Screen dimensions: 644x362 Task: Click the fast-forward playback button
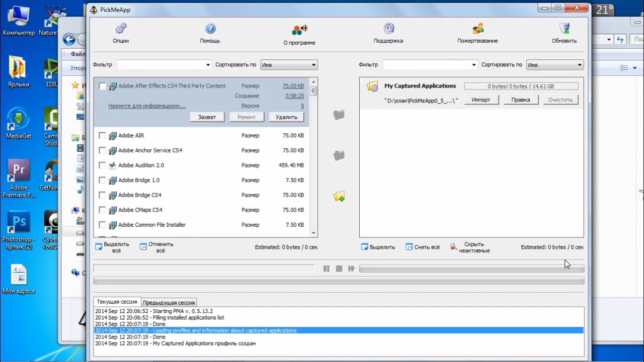pos(351,269)
